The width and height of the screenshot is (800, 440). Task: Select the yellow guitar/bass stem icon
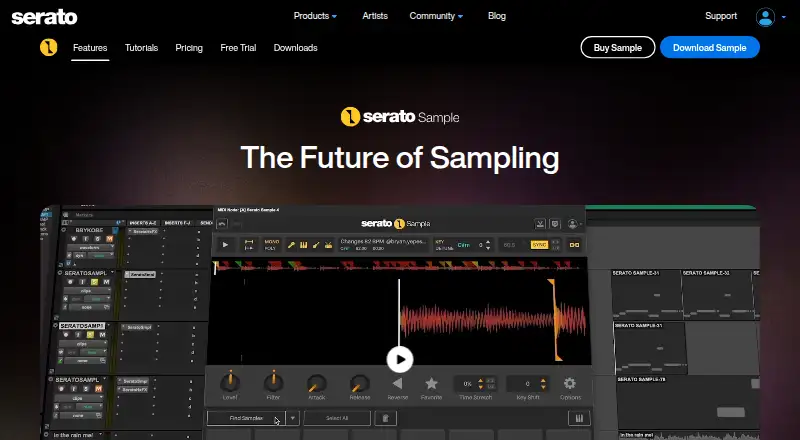tap(316, 245)
